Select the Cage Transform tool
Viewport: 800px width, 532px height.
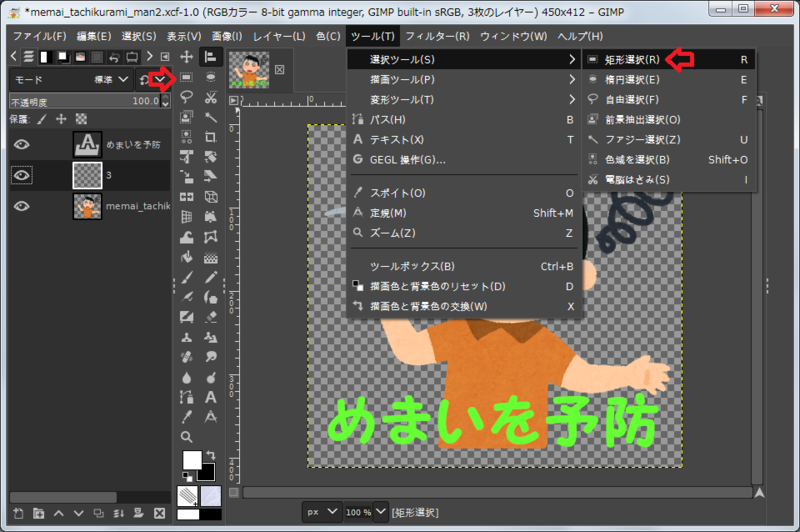[210, 237]
